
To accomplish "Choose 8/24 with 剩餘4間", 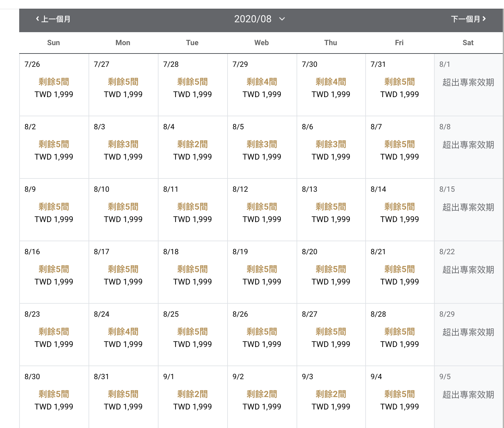I will [123, 335].
